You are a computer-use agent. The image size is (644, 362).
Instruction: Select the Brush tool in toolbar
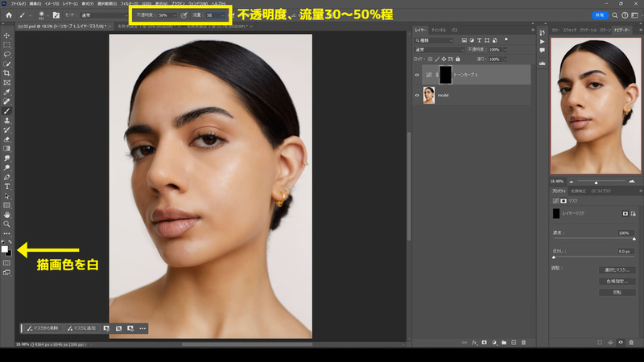(7, 111)
